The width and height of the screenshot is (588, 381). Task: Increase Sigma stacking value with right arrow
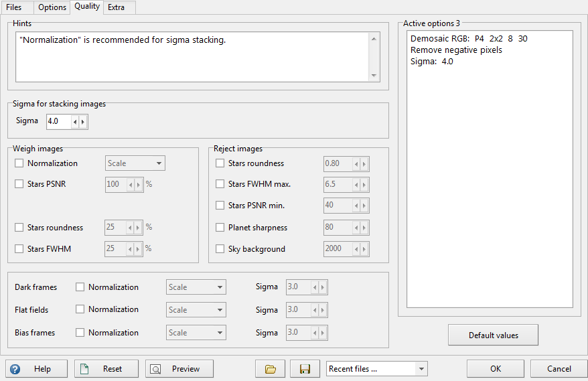83,122
